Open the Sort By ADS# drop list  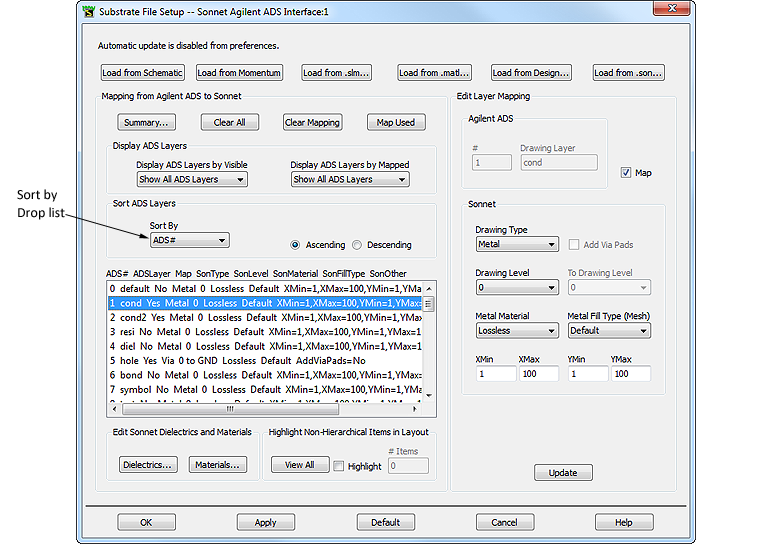[190, 240]
